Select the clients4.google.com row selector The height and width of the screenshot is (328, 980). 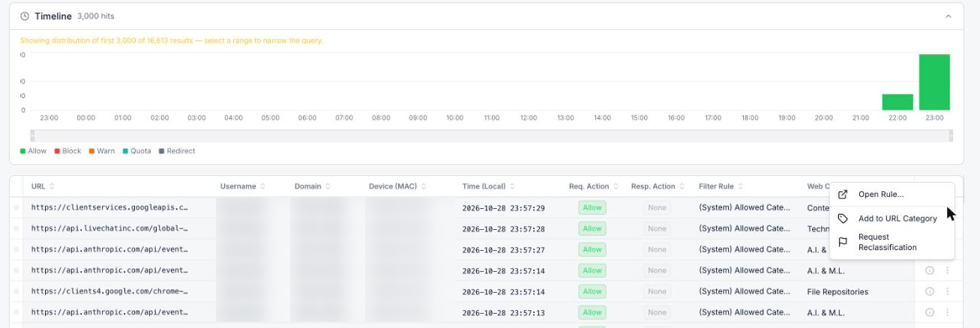16,291
